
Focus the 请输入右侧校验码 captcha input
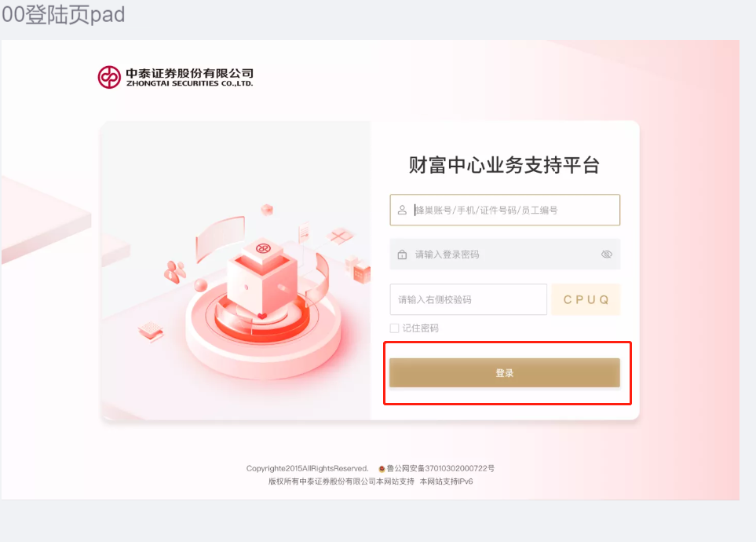coord(468,300)
